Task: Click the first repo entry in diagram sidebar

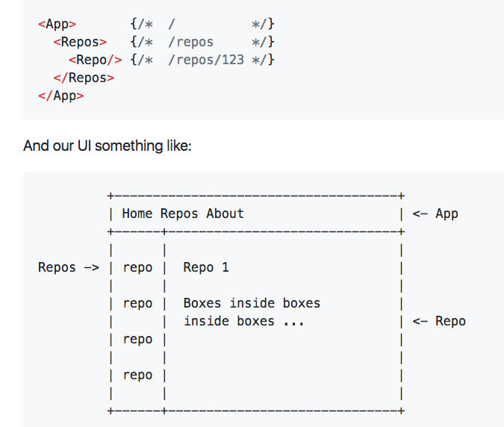Action: click(x=137, y=267)
